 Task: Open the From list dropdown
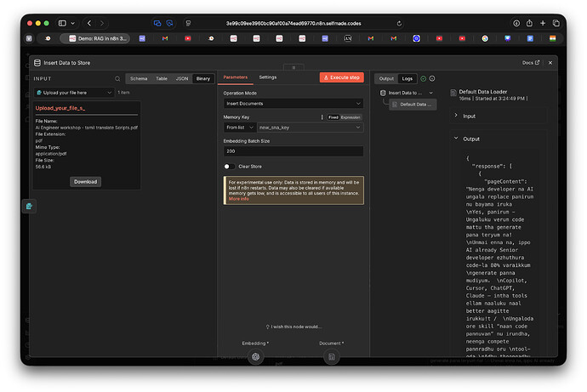[x=240, y=128]
